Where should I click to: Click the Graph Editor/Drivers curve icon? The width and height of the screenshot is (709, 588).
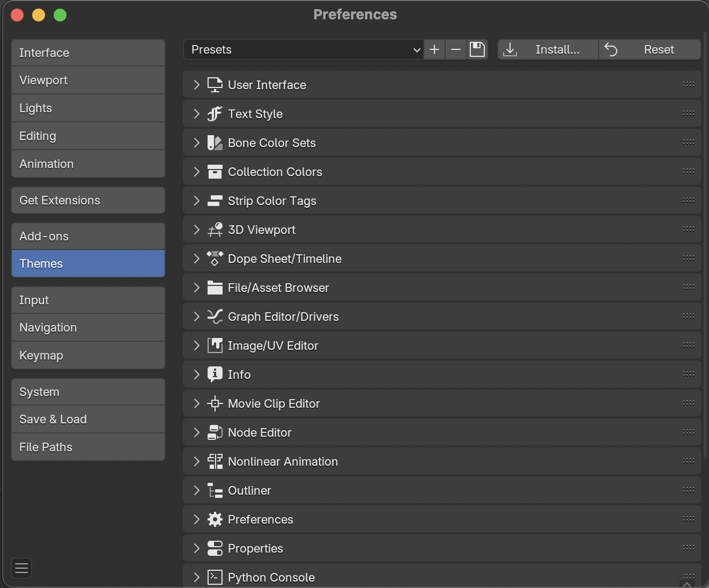(x=215, y=317)
